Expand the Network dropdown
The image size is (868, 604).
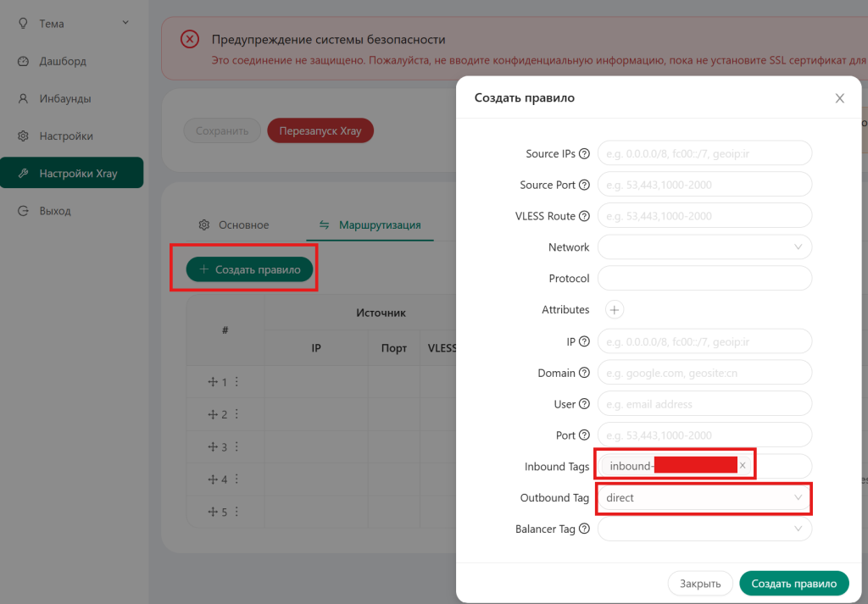pos(704,247)
